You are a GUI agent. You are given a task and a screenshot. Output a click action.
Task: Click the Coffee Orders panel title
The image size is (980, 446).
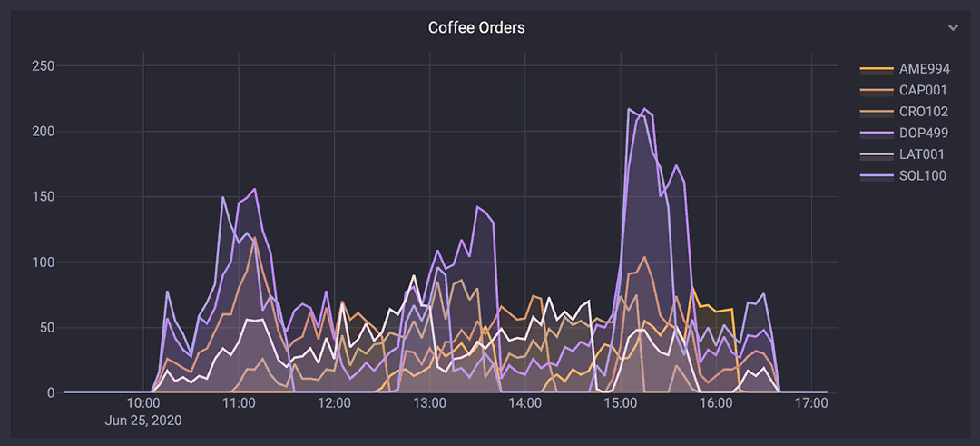click(x=476, y=27)
